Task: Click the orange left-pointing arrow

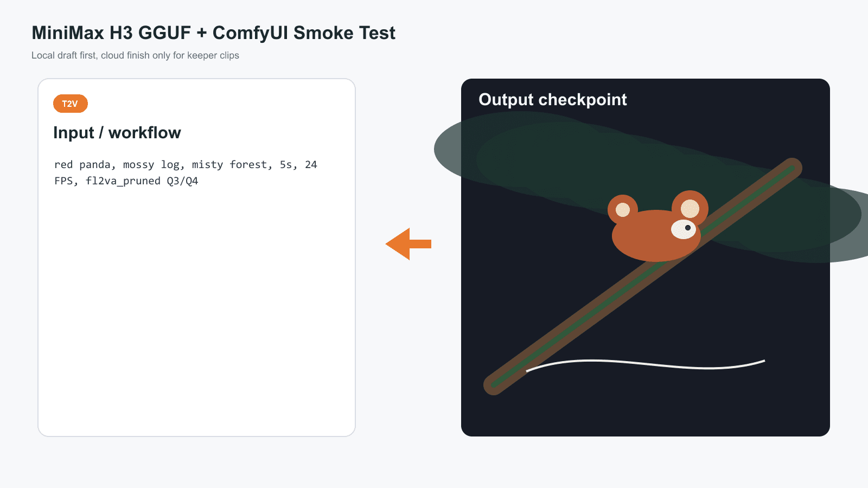Action: click(408, 244)
